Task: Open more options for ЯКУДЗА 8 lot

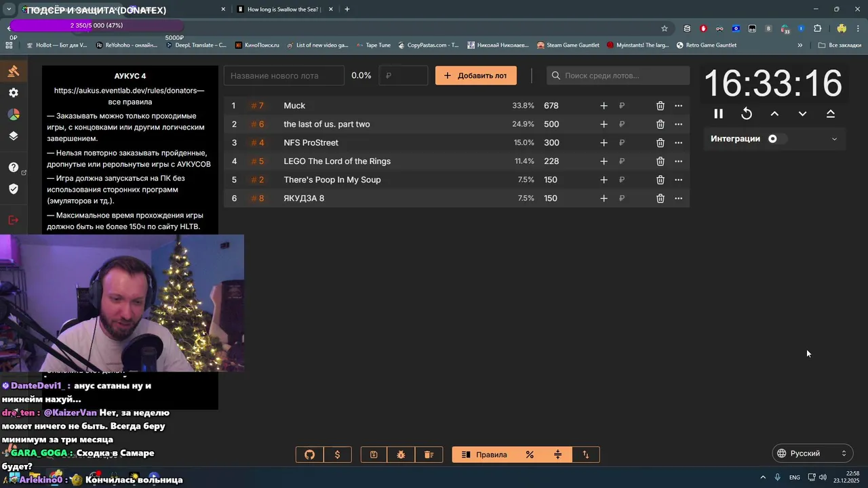Action: click(x=678, y=199)
